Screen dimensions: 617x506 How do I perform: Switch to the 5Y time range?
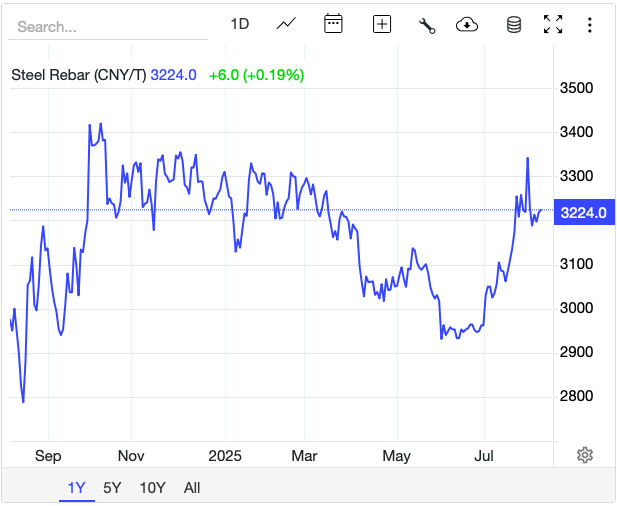coord(113,488)
